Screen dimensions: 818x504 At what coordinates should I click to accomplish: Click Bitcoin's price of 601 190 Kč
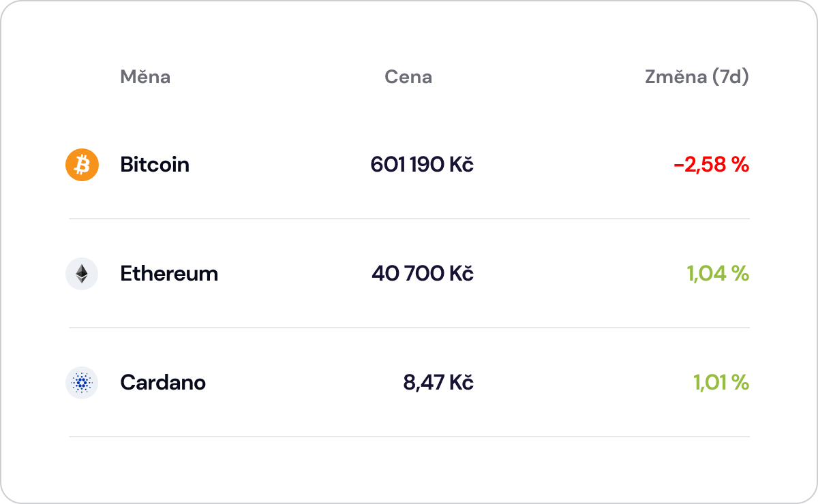423,164
